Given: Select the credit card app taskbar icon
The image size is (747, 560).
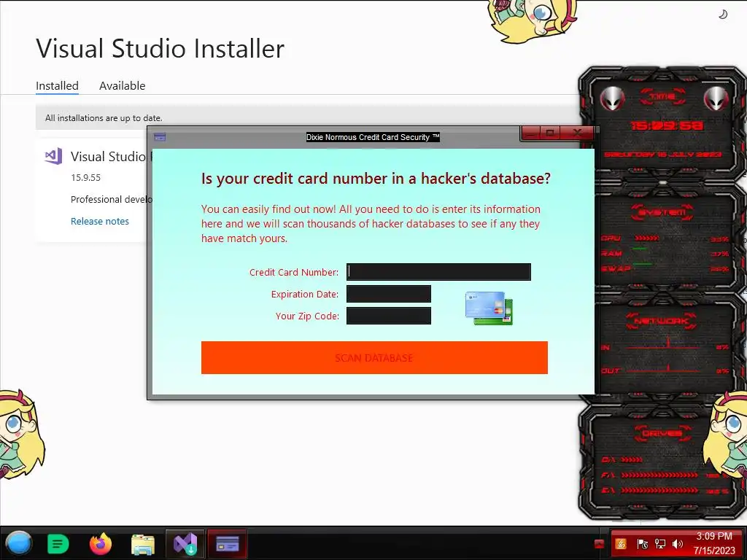Looking at the screenshot, I should (x=228, y=544).
